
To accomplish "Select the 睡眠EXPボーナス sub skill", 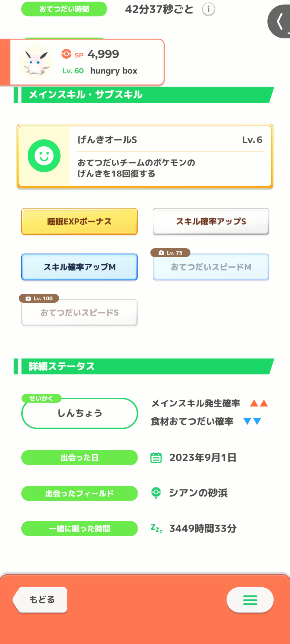I will [x=80, y=222].
